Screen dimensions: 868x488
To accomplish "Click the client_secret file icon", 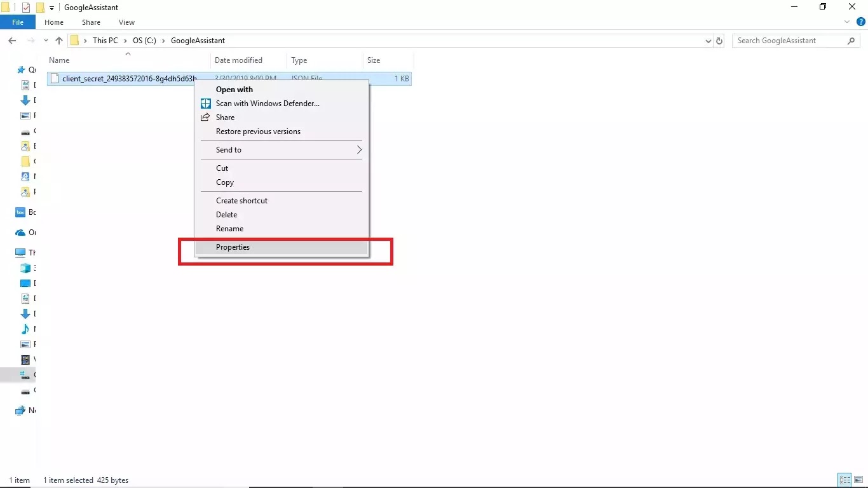I will click(x=55, y=79).
